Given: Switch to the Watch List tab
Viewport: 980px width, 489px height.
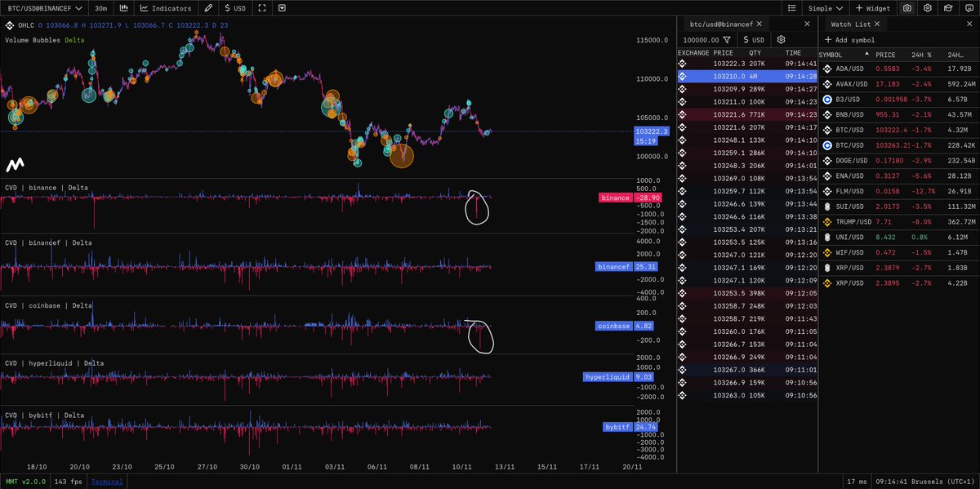Looking at the screenshot, I should point(848,23).
